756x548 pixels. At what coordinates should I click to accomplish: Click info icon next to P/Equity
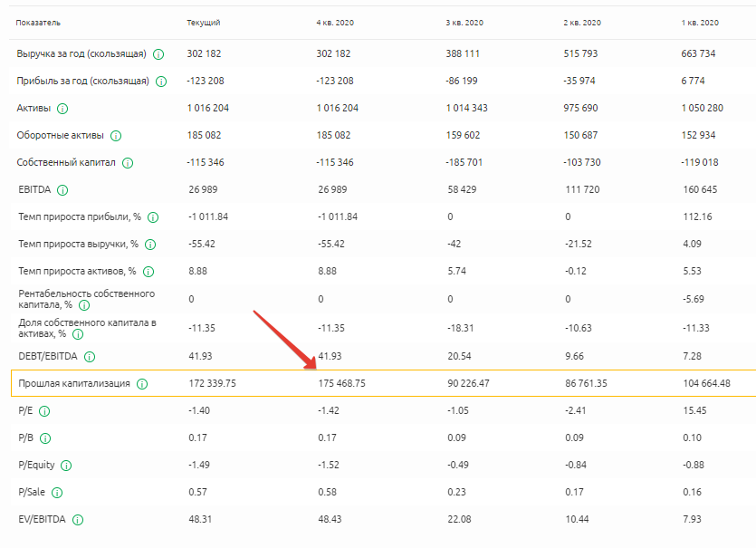pos(66,466)
